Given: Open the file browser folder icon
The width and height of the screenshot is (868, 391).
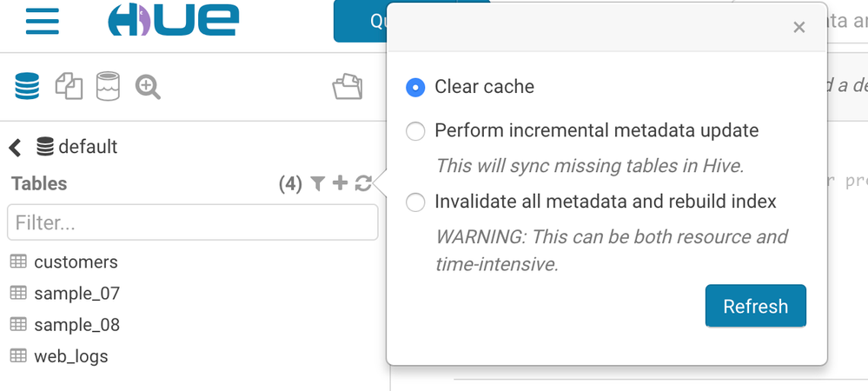Looking at the screenshot, I should [348, 87].
